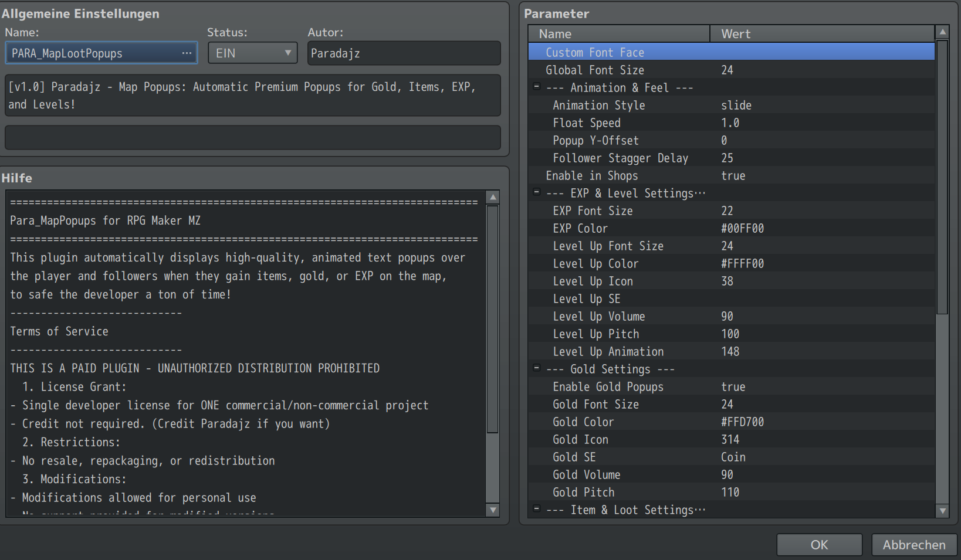
Task: Click help text scroll up arrow
Action: click(493, 198)
